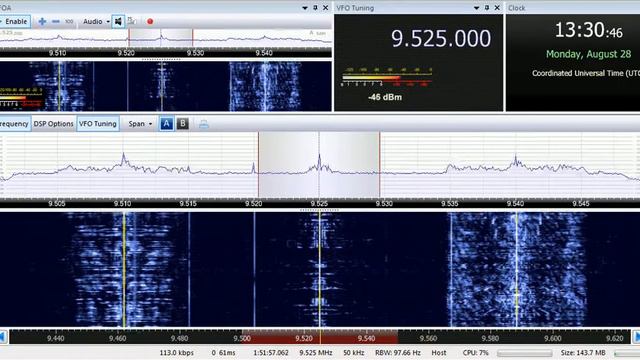Click the 9.515 label on frequency scale
This screenshot has width=640, height=360.
[x=188, y=204]
